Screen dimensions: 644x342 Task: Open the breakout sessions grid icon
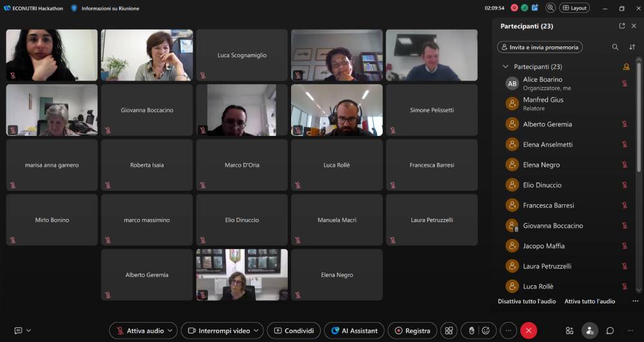[449, 330]
